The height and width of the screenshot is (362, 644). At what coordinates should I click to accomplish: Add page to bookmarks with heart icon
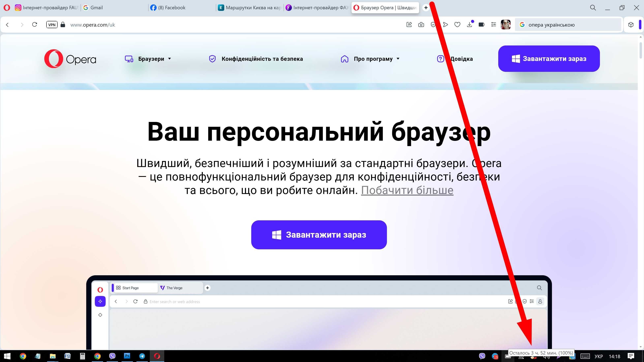click(x=457, y=25)
